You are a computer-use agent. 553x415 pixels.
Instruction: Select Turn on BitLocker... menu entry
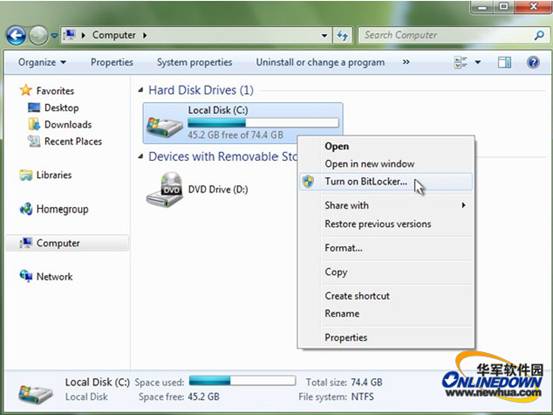tap(386, 182)
